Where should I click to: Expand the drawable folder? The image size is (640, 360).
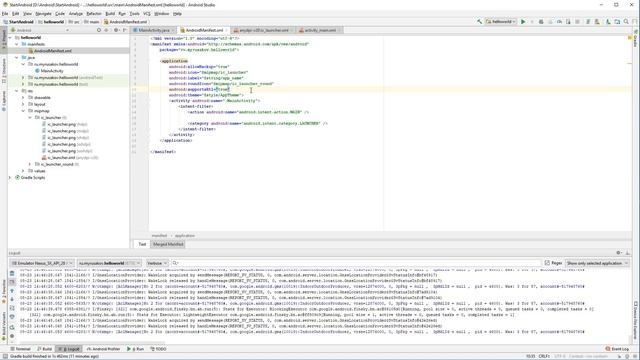coord(23,98)
